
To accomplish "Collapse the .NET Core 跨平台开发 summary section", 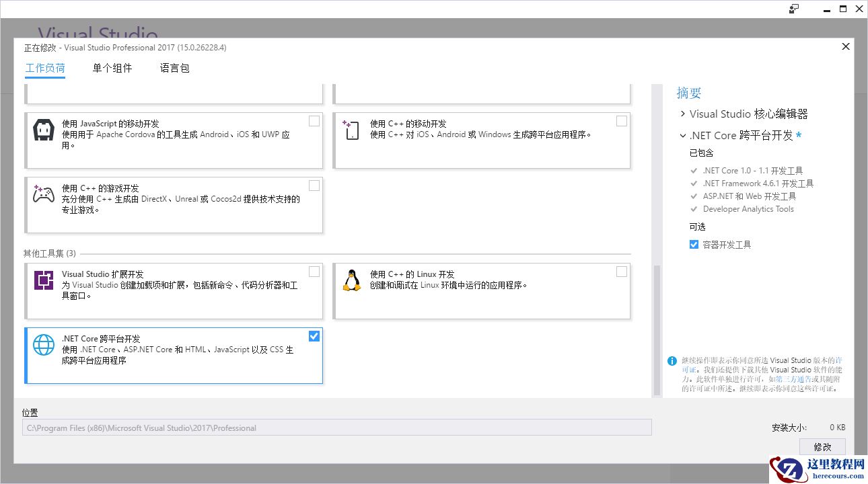I will pyautogui.click(x=683, y=136).
